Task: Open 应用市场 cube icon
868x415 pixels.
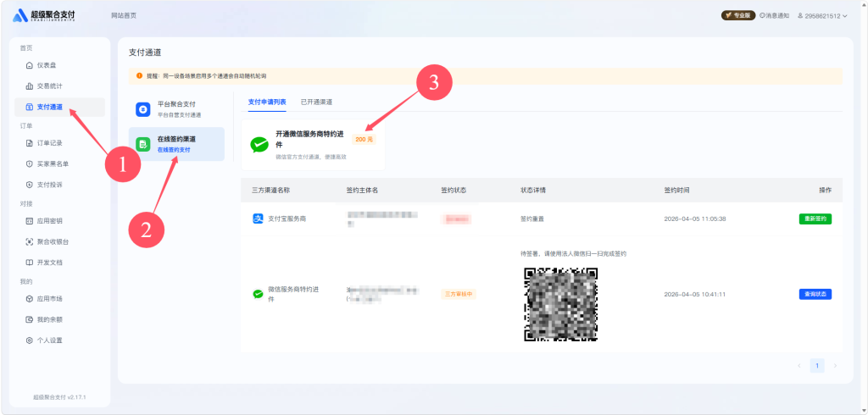Action: [30, 299]
